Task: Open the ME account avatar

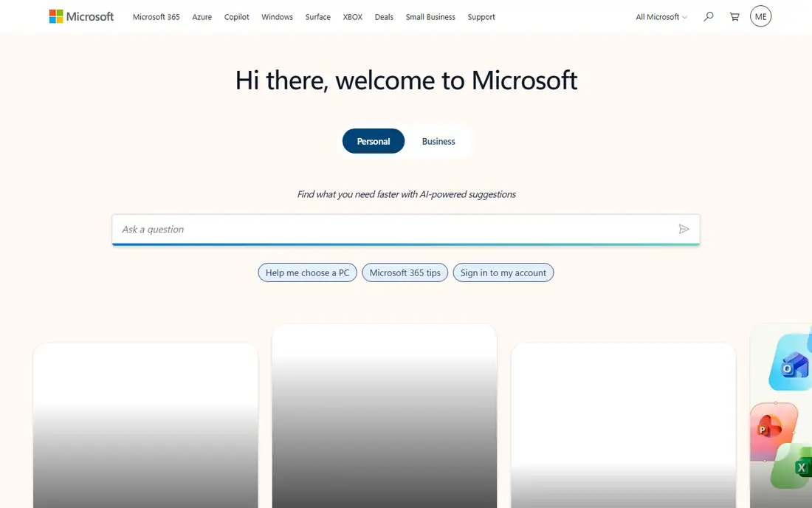Action: pyautogui.click(x=760, y=16)
